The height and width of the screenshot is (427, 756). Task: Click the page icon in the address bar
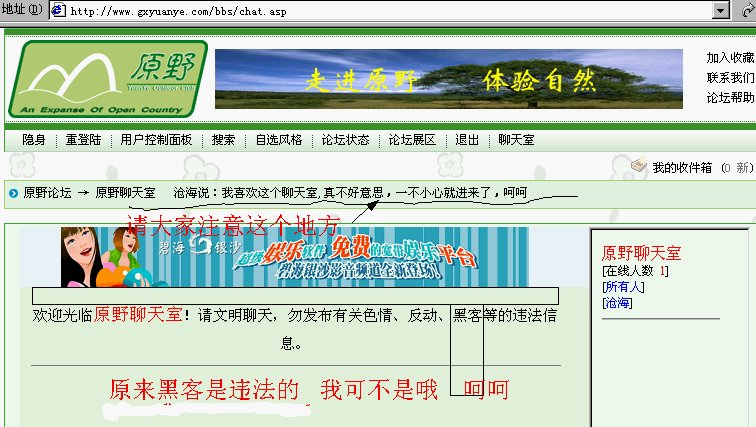pos(59,10)
